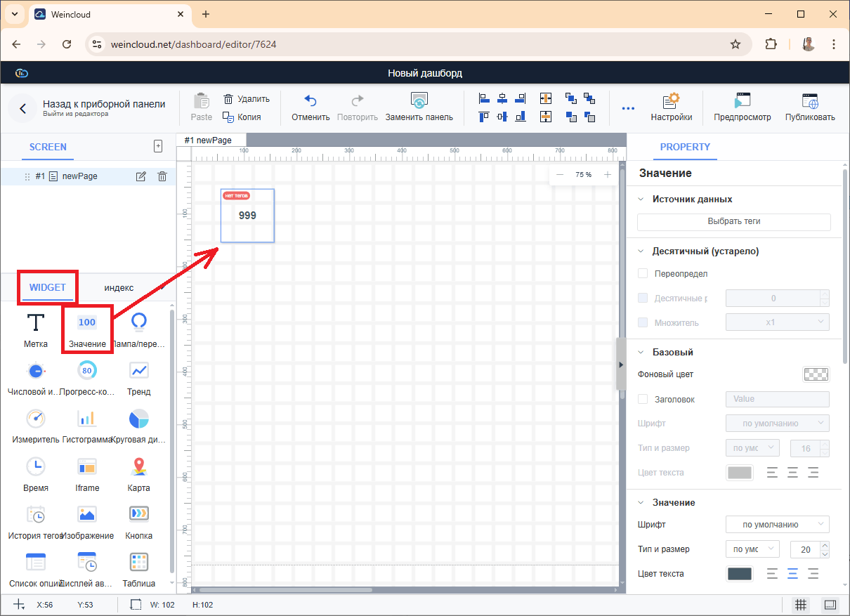
Task: Open the Фоновый цвет color swatch
Action: 816,374
